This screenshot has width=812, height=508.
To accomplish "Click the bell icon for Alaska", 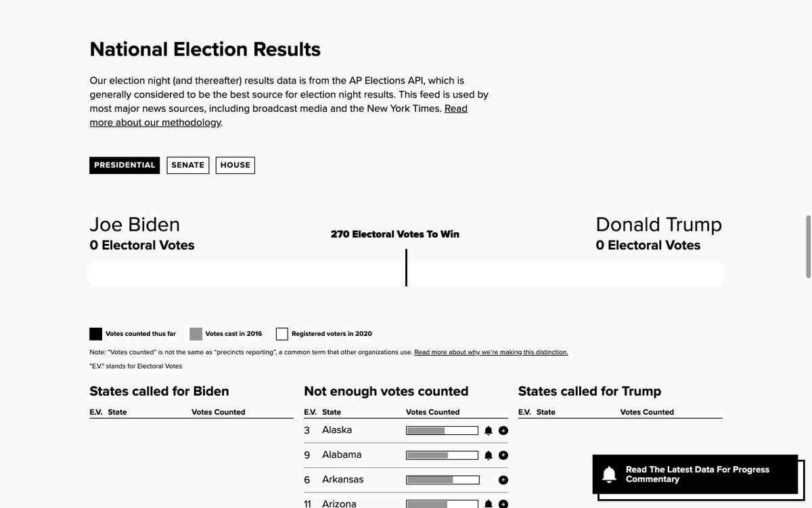I will (x=489, y=431).
